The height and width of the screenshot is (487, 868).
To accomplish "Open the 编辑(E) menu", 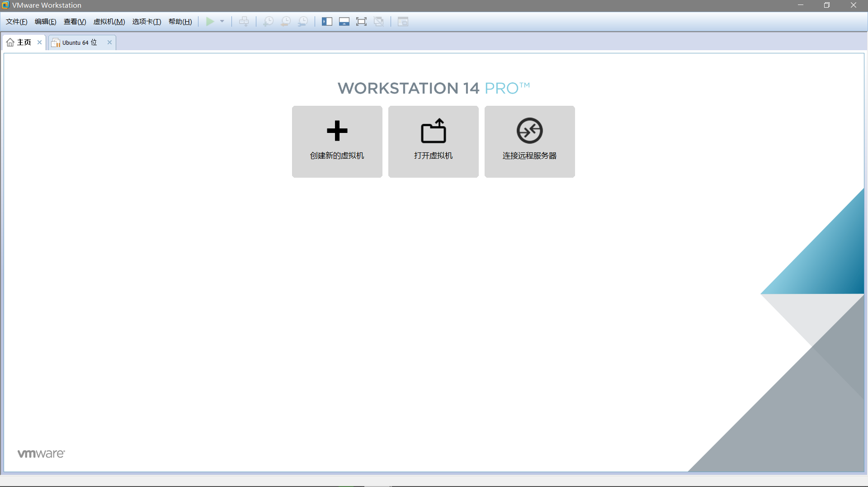I will (46, 22).
